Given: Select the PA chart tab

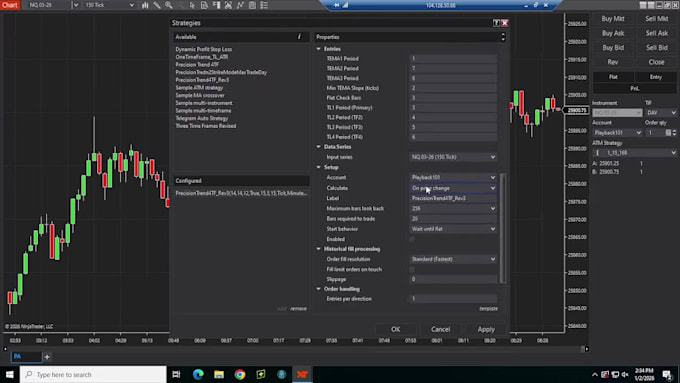Looking at the screenshot, I should pos(26,357).
